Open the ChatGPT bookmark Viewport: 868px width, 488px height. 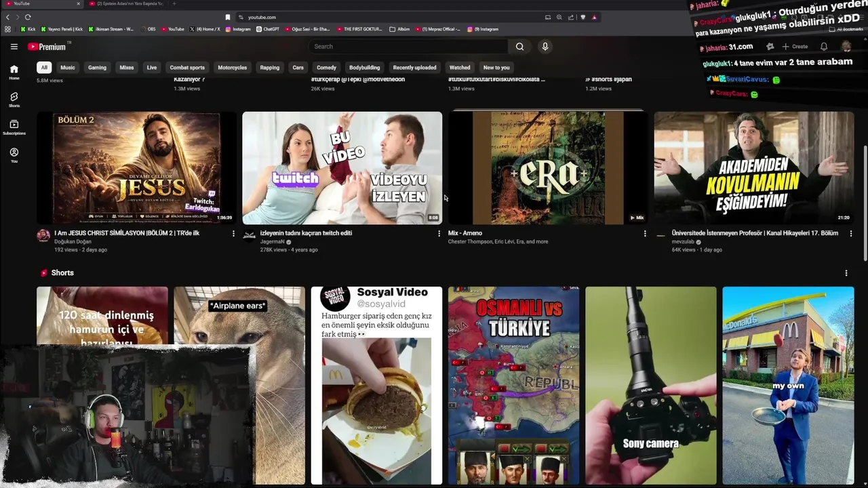pos(267,29)
